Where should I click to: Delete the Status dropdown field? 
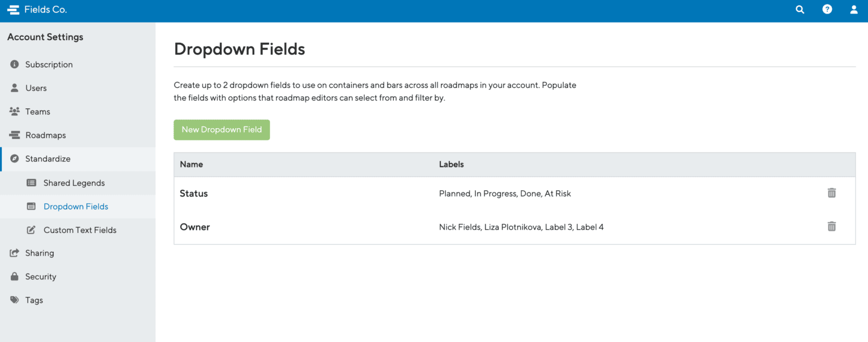pyautogui.click(x=831, y=192)
